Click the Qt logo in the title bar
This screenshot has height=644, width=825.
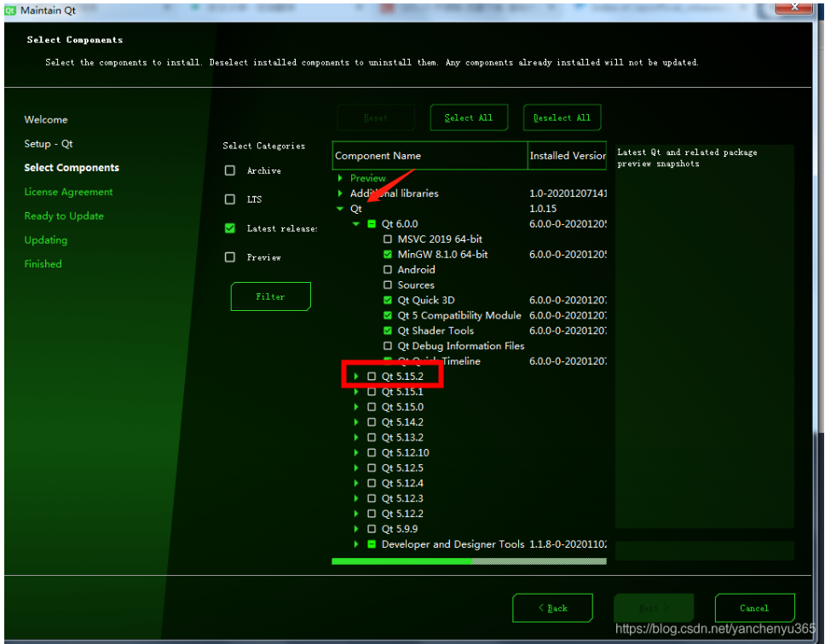(9, 10)
